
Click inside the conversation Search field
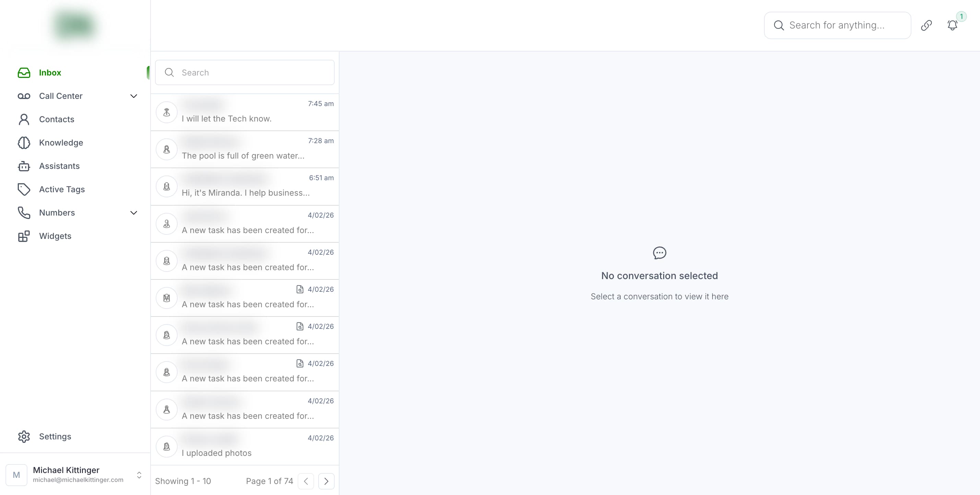coord(244,72)
